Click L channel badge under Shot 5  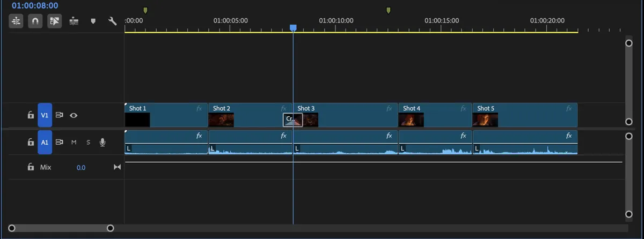(x=477, y=148)
